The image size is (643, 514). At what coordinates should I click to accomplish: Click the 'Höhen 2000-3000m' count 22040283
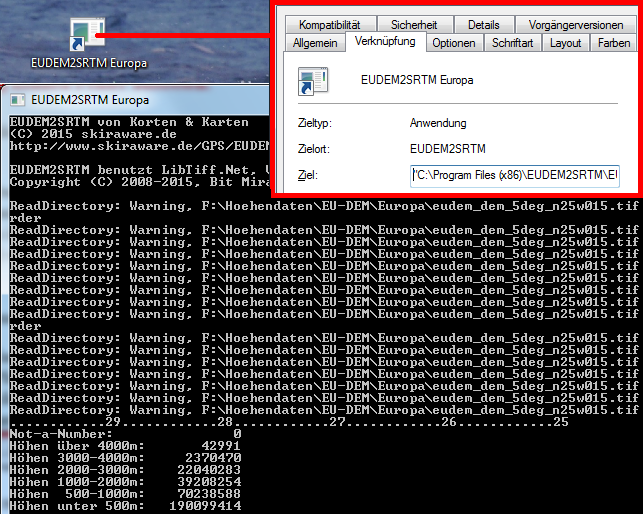click(x=209, y=470)
